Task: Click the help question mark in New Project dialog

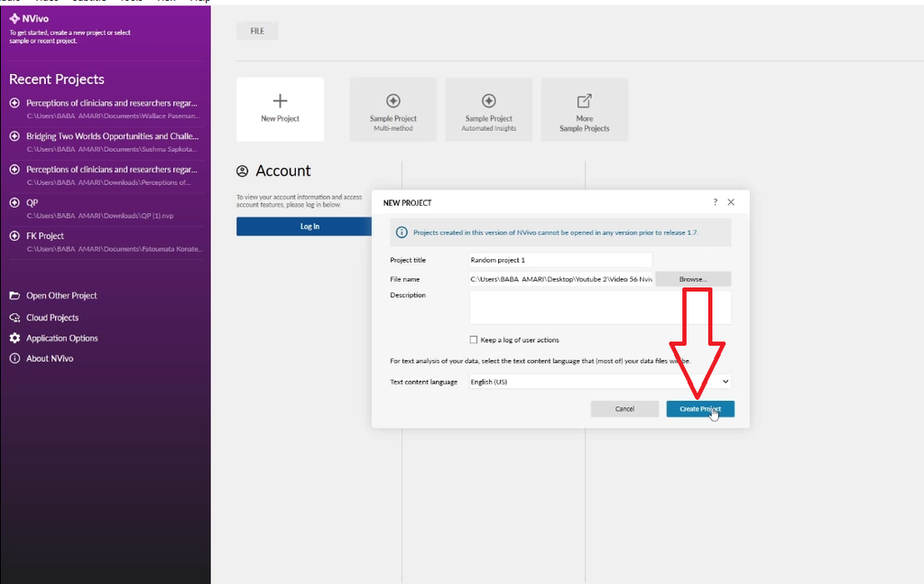Action: point(715,202)
